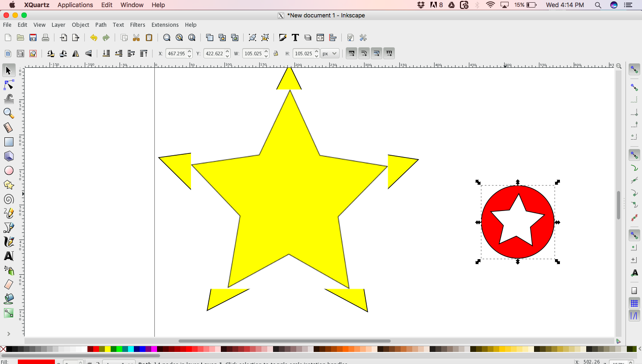Click the Redo arrow icon

tap(106, 37)
